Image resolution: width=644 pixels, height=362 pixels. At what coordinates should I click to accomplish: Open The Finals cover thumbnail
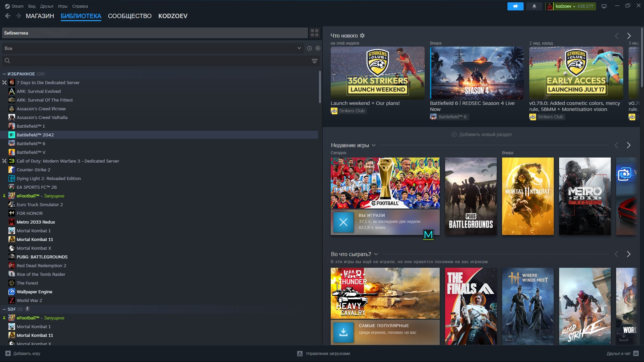click(x=471, y=306)
